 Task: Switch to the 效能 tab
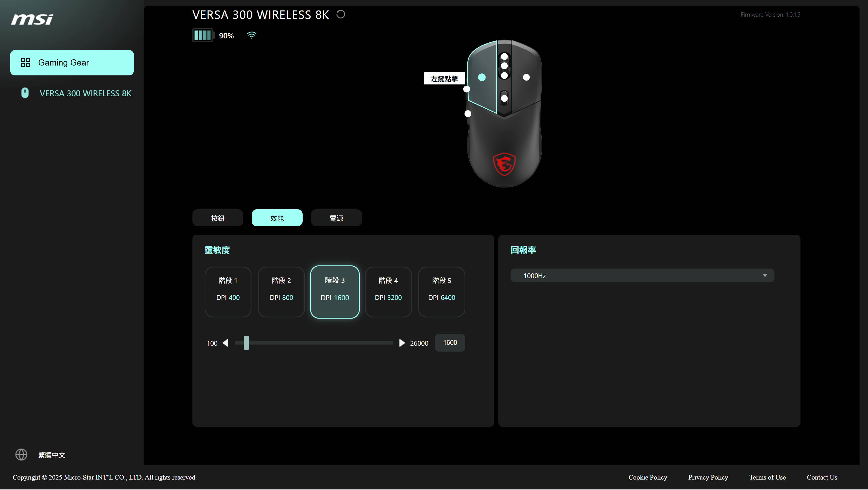coord(277,218)
